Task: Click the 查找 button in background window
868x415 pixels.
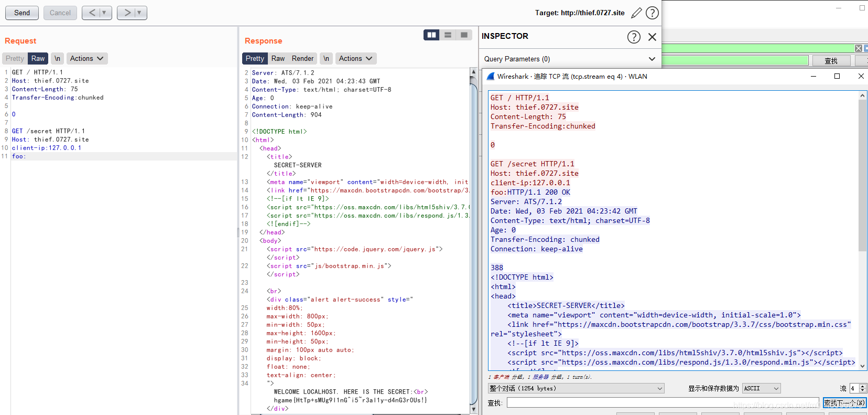Action: (831, 61)
